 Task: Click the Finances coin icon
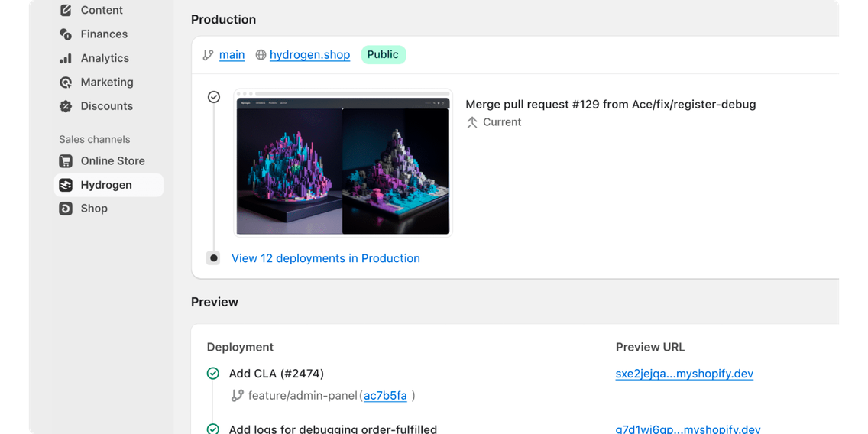[x=66, y=34]
